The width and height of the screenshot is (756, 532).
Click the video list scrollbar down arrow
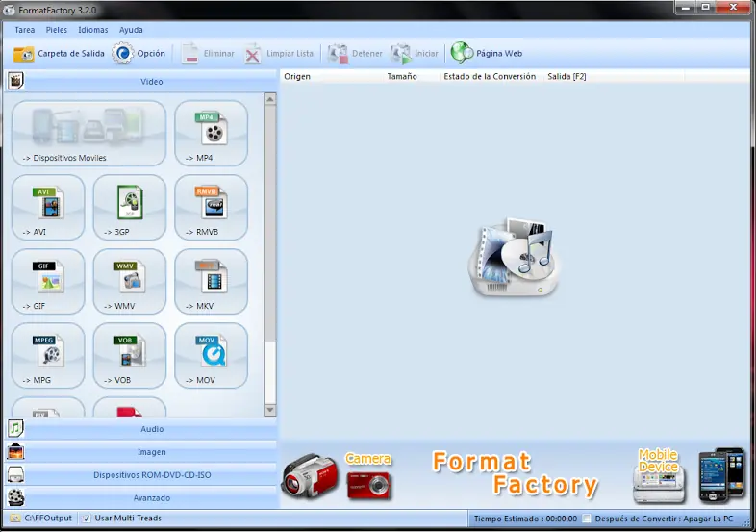click(x=270, y=410)
